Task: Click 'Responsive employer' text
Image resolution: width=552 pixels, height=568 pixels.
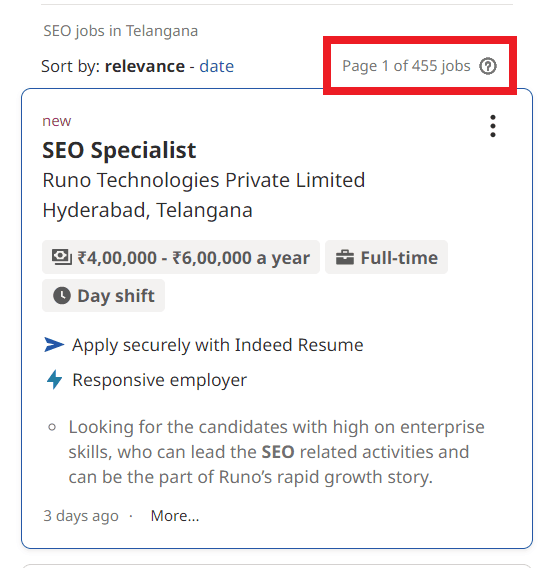Action: pos(159,380)
